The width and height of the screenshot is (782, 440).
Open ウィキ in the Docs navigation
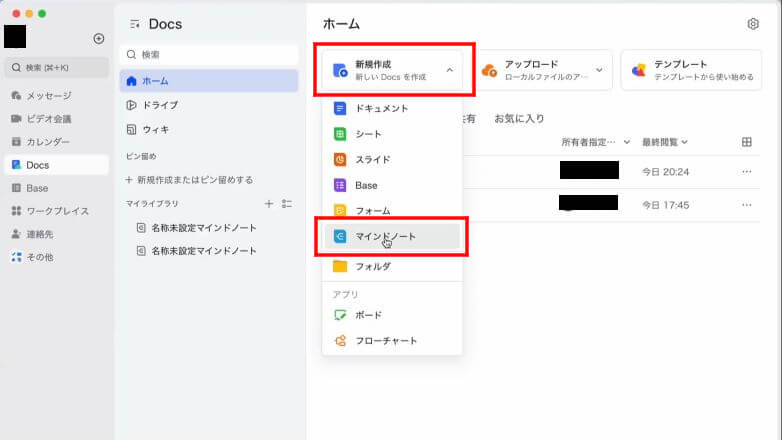[x=209, y=130]
